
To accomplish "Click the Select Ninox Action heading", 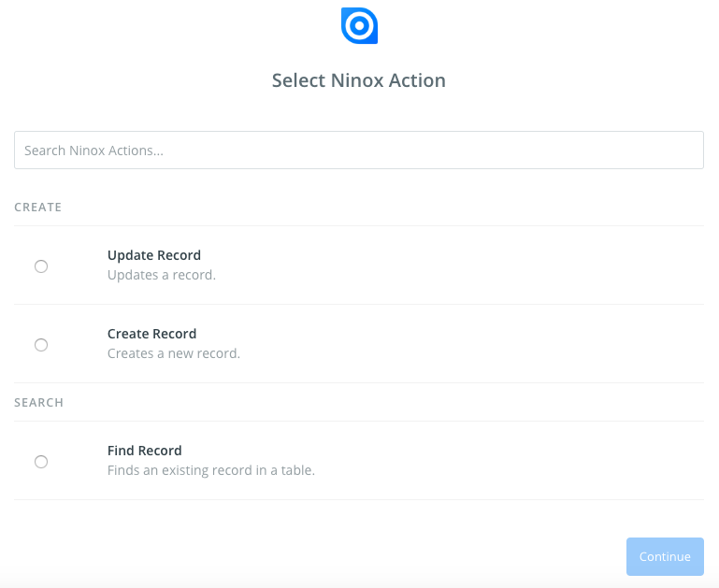I will 359,80.
